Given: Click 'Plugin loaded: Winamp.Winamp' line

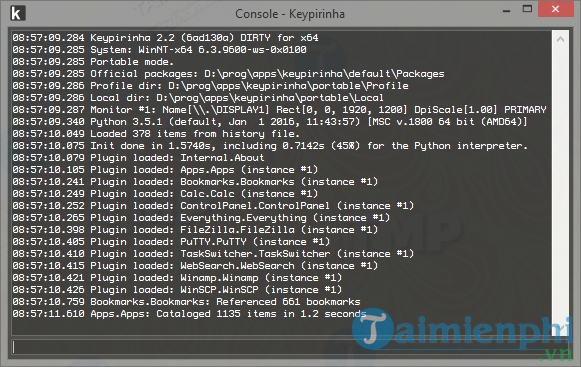Looking at the screenshot, I should point(177,277).
